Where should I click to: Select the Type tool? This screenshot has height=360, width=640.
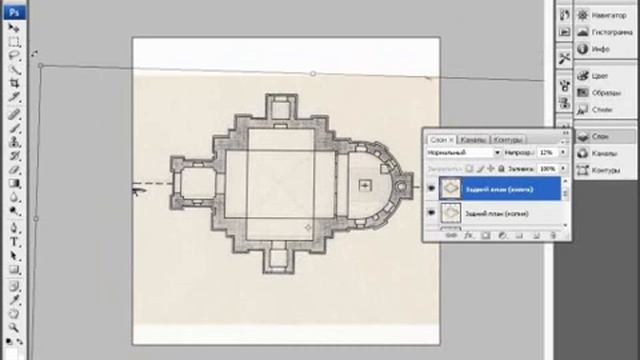tap(14, 242)
